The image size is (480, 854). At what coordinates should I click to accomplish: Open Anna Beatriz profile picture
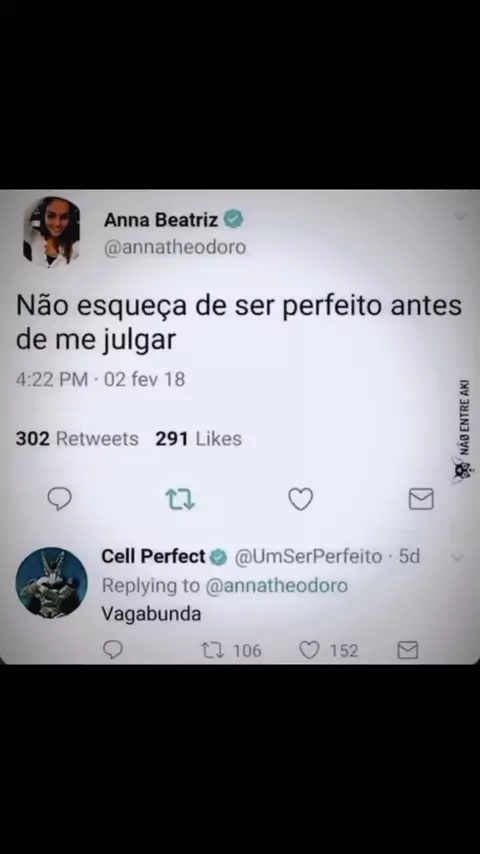tap(51, 231)
